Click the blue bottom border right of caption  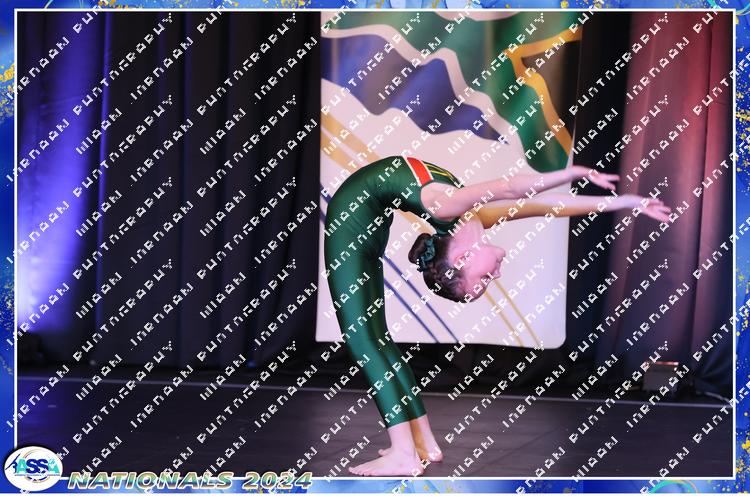(550, 487)
